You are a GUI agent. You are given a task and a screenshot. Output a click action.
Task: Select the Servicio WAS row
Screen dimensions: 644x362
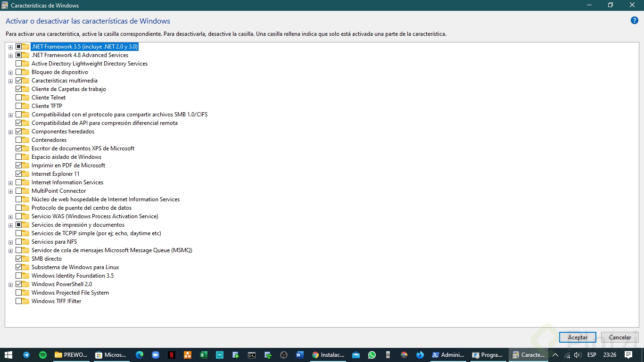pos(95,216)
